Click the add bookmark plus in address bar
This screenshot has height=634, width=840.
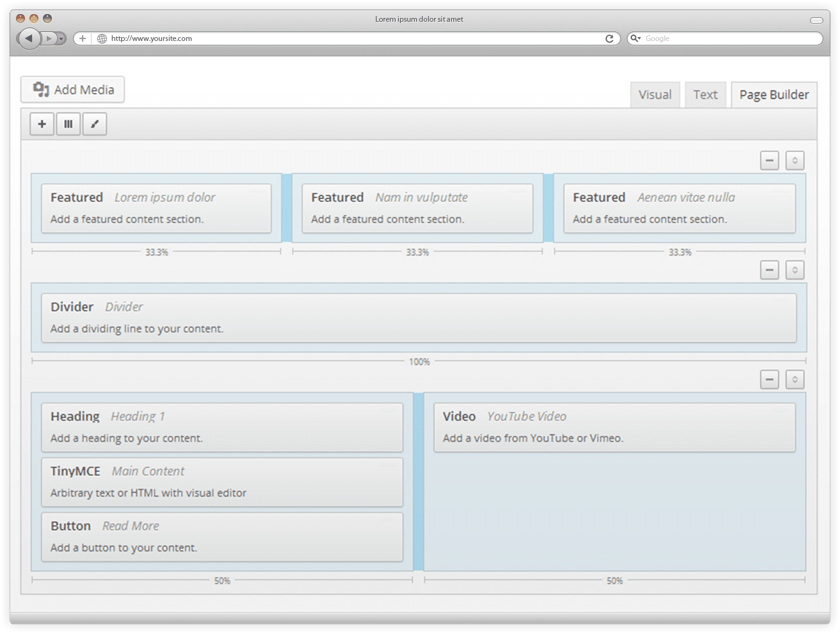[x=82, y=38]
